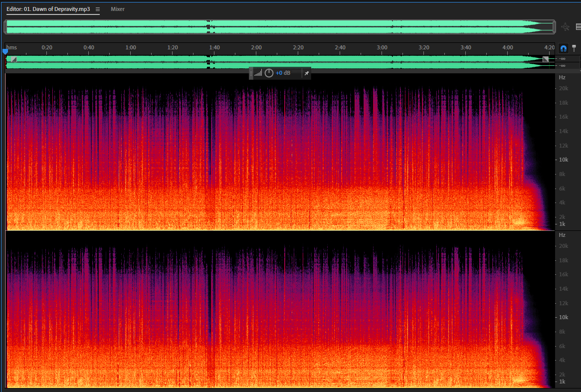Click the right handle of overview navigator

(x=554, y=26)
